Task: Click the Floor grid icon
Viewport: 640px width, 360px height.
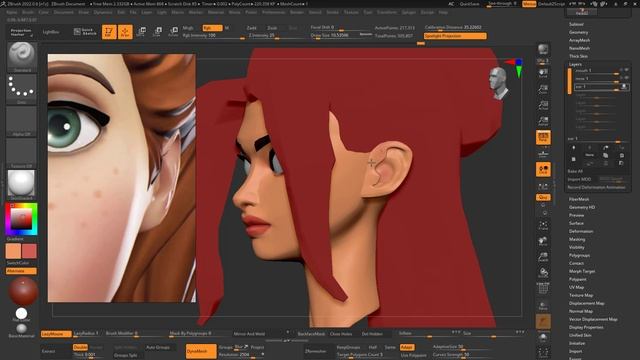Action: pyautogui.click(x=543, y=153)
